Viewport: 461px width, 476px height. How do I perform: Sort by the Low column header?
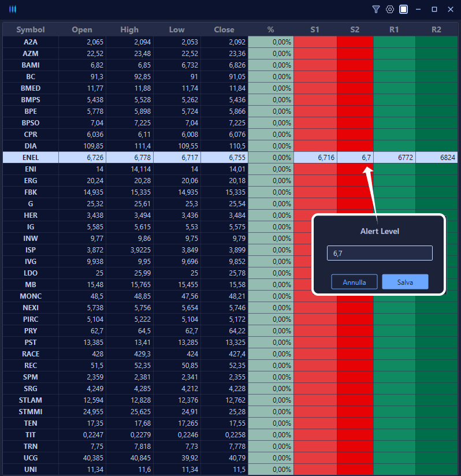177,29
